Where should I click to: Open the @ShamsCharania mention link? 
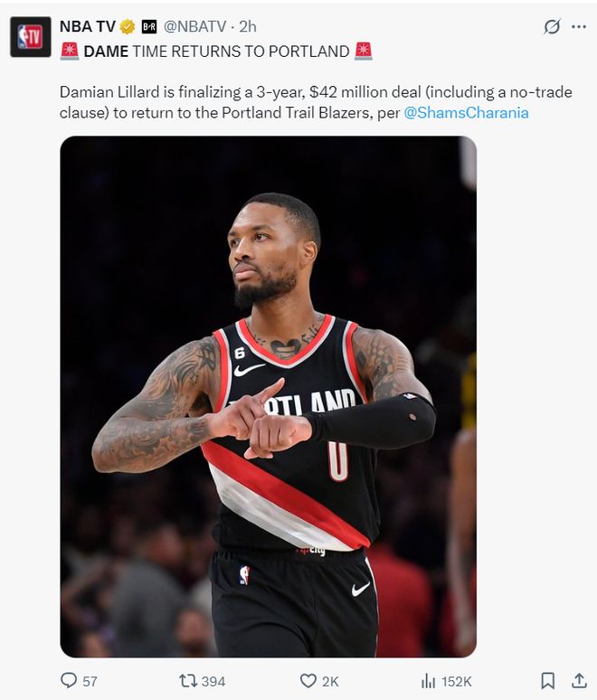[x=466, y=112]
